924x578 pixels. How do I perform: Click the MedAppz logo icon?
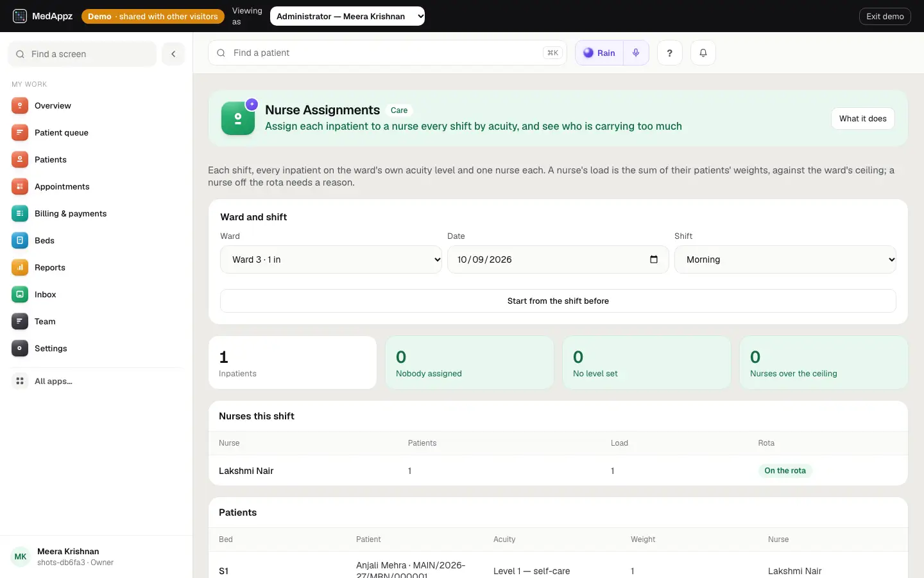(20, 16)
